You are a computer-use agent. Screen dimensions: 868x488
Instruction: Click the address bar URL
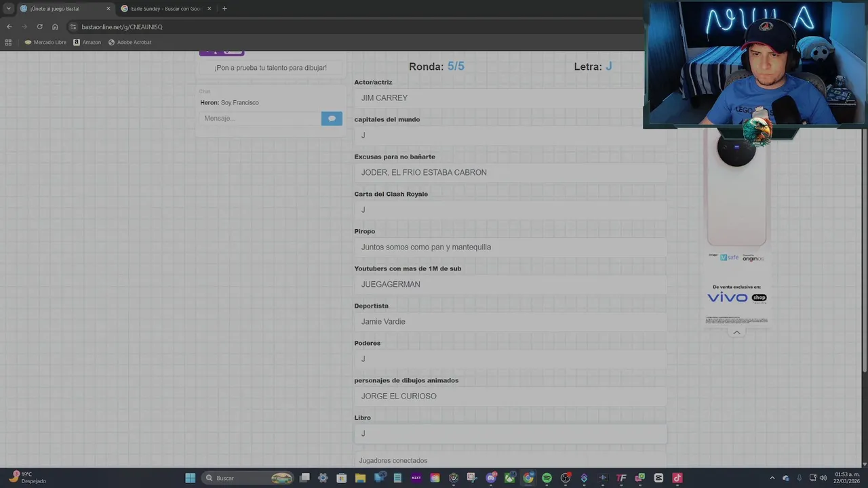pyautogui.click(x=122, y=27)
